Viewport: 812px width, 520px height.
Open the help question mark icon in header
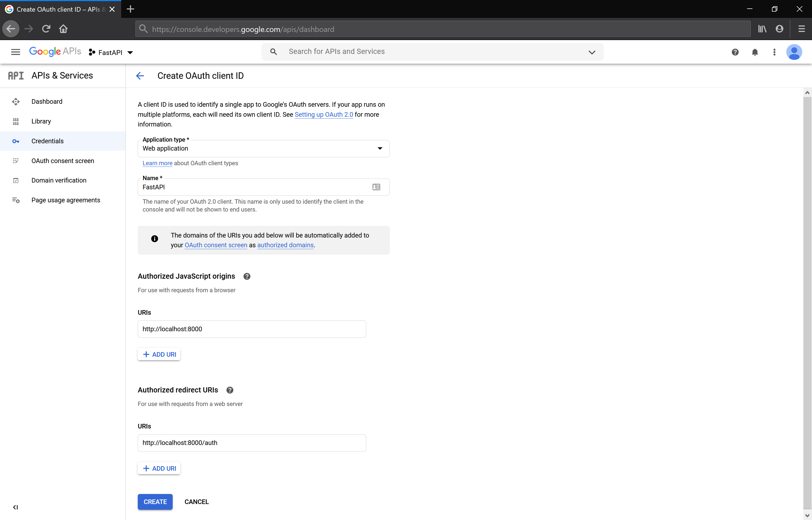[x=735, y=52]
